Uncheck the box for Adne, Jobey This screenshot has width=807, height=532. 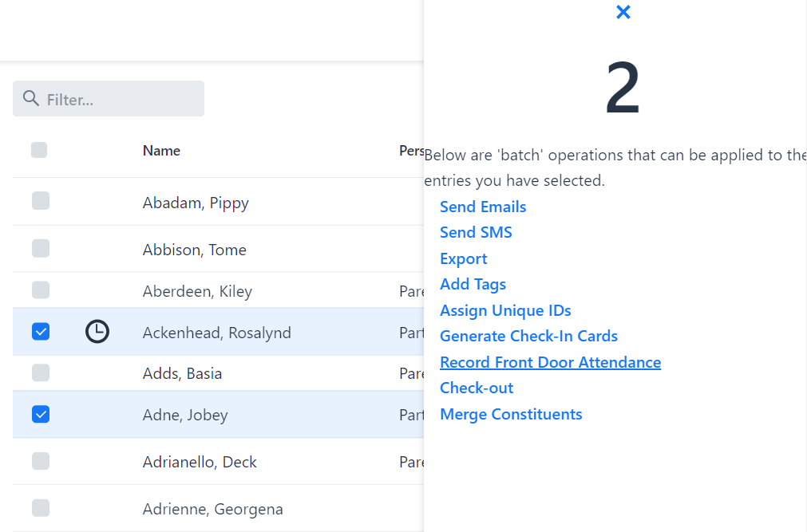pos(41,414)
